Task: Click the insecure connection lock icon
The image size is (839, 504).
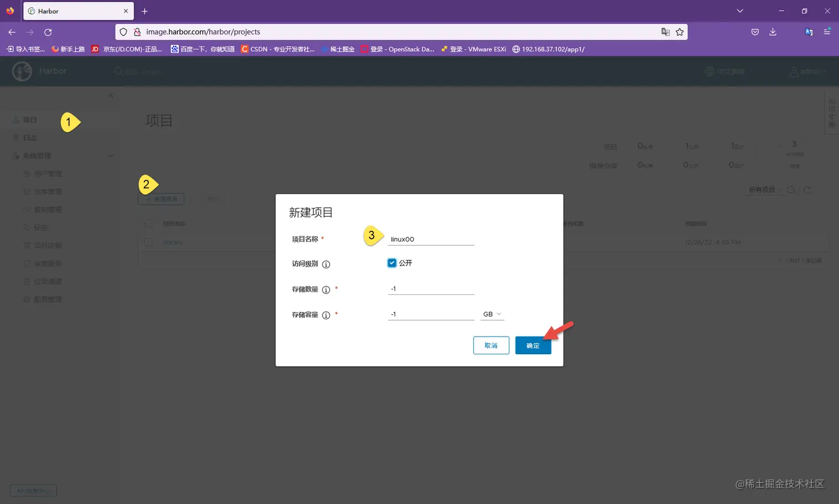Action: click(x=137, y=32)
